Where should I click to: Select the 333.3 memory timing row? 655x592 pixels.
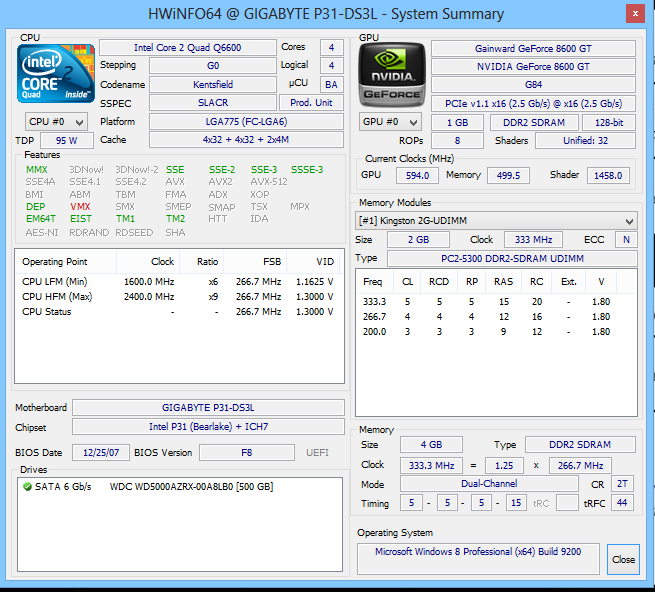tap(496, 302)
